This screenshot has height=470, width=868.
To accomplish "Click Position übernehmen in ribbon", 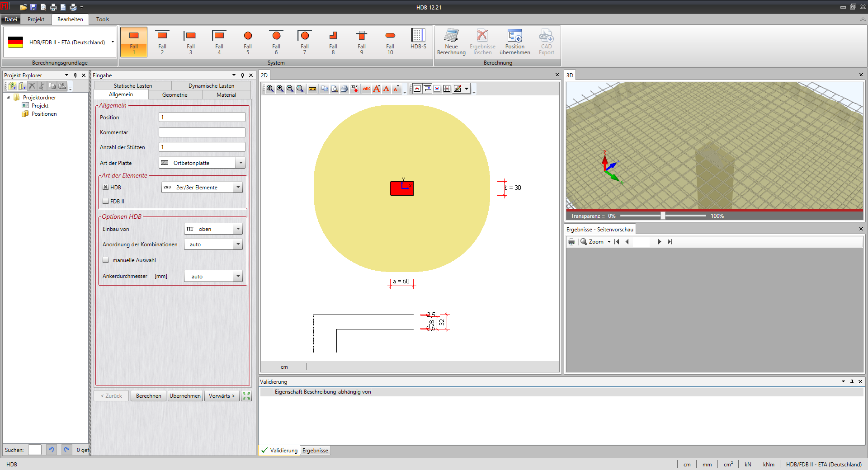I will (515, 42).
